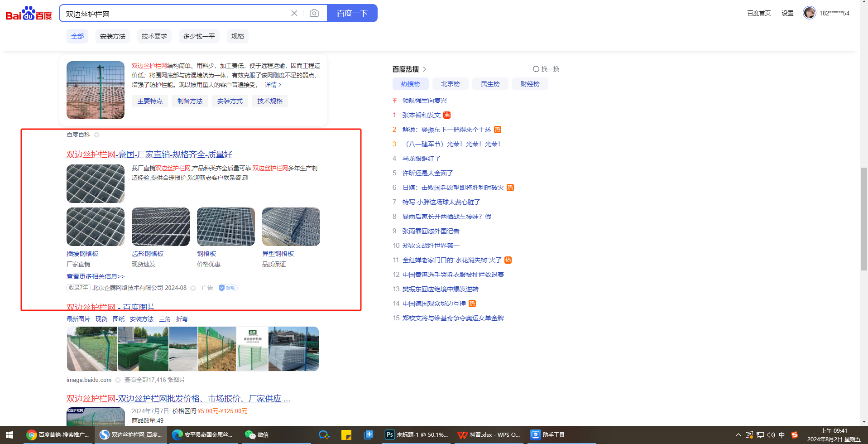This screenshot has height=444, width=868.
Task: Clear search text with the X icon
Action: 294,14
